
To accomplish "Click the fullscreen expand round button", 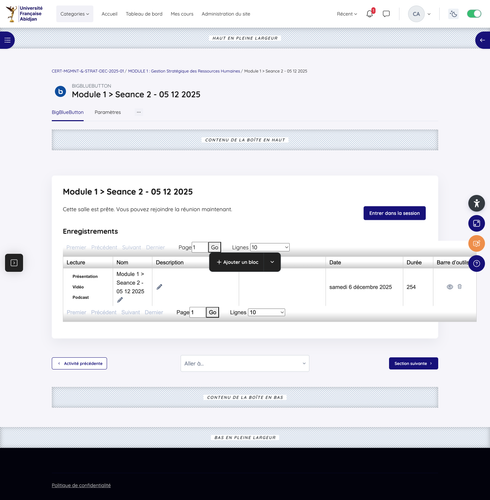I will pyautogui.click(x=477, y=223).
